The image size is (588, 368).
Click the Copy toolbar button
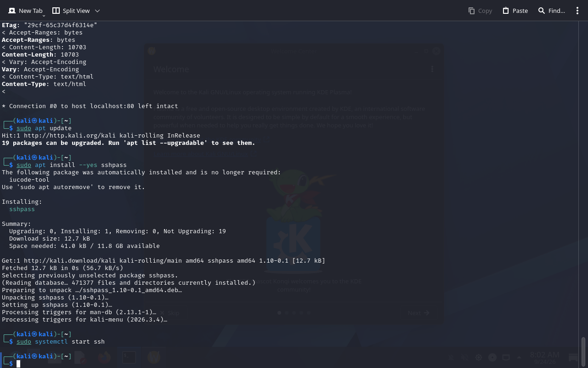[x=480, y=11]
